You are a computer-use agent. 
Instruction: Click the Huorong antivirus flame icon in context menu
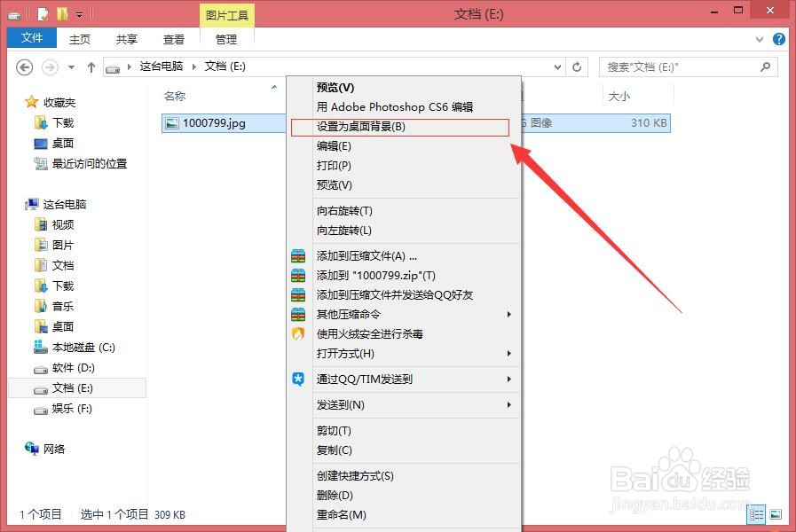[297, 333]
